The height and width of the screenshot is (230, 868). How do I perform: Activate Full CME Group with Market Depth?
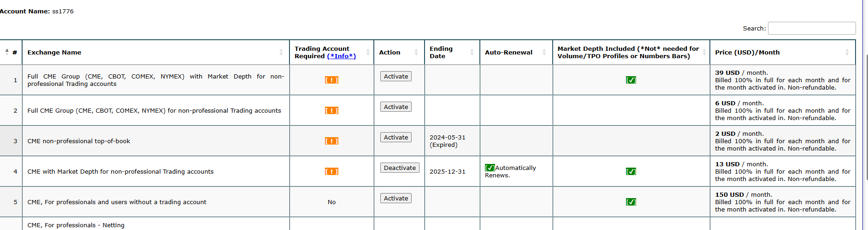coord(396,76)
